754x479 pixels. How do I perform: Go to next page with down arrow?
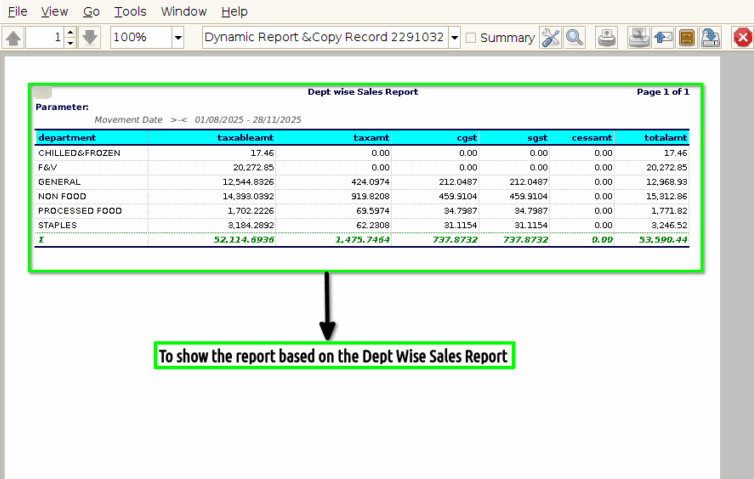tap(90, 37)
